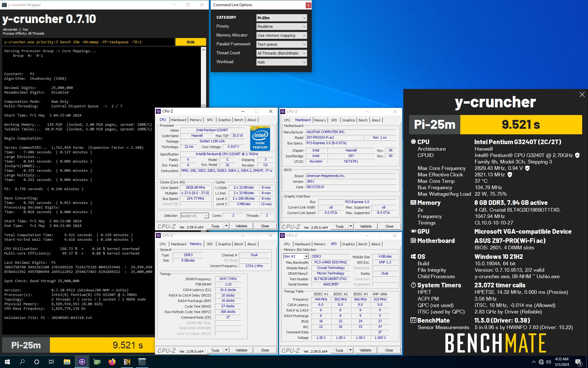The width and height of the screenshot is (588, 368).
Task: Open the volume tray icon
Action: point(548,362)
